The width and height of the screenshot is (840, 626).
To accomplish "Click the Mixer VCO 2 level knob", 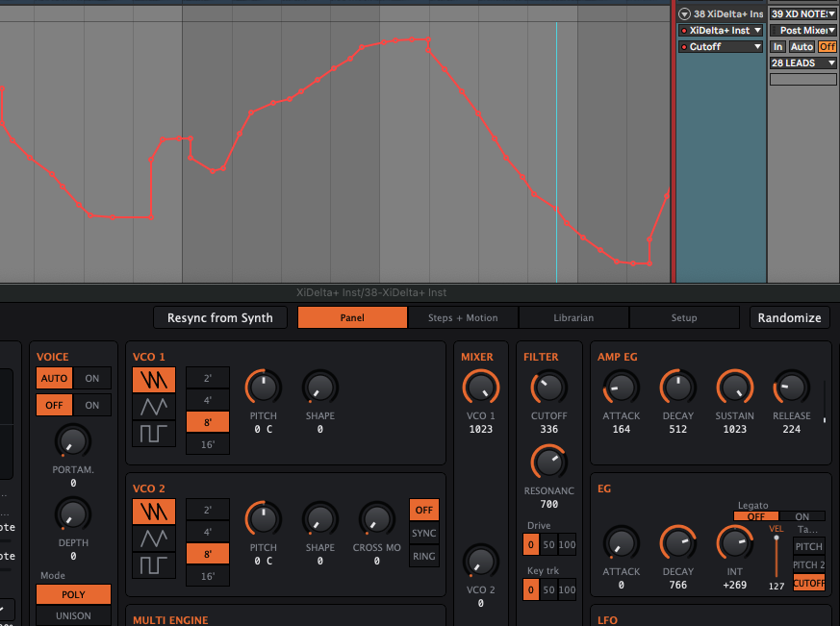I will click(x=480, y=562).
